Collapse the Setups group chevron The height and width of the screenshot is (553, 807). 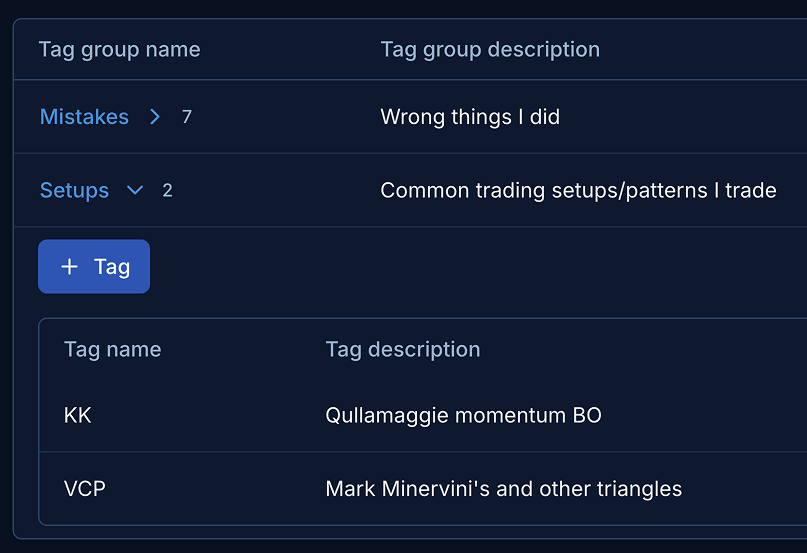click(x=135, y=191)
